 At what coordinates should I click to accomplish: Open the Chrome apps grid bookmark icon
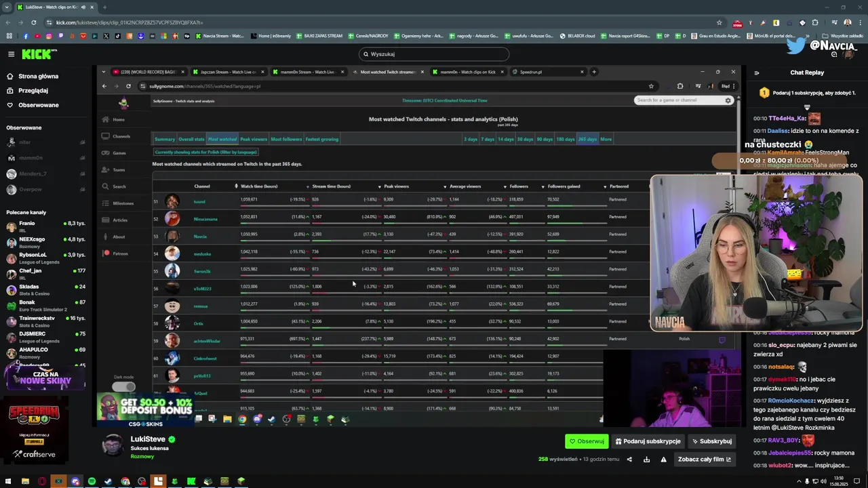9,36
